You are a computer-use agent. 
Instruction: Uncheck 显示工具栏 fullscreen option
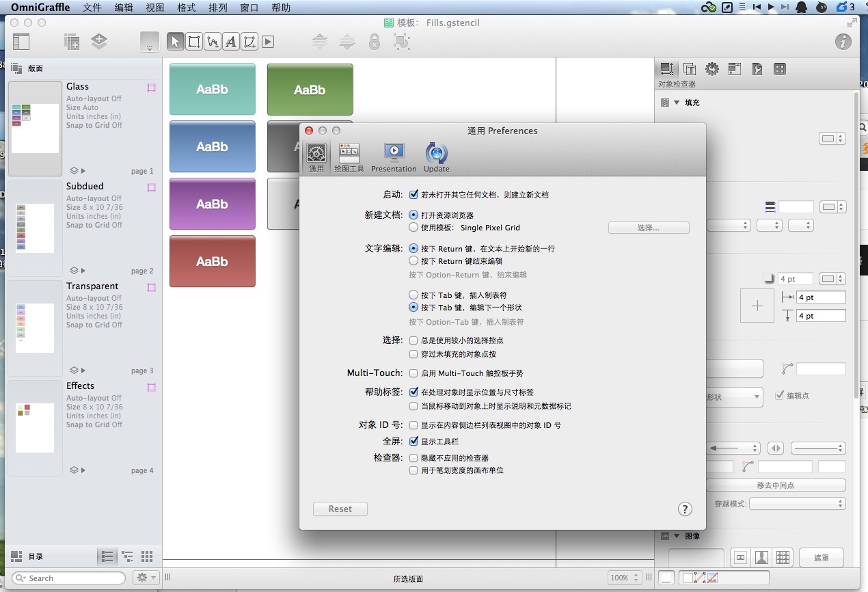tap(413, 442)
